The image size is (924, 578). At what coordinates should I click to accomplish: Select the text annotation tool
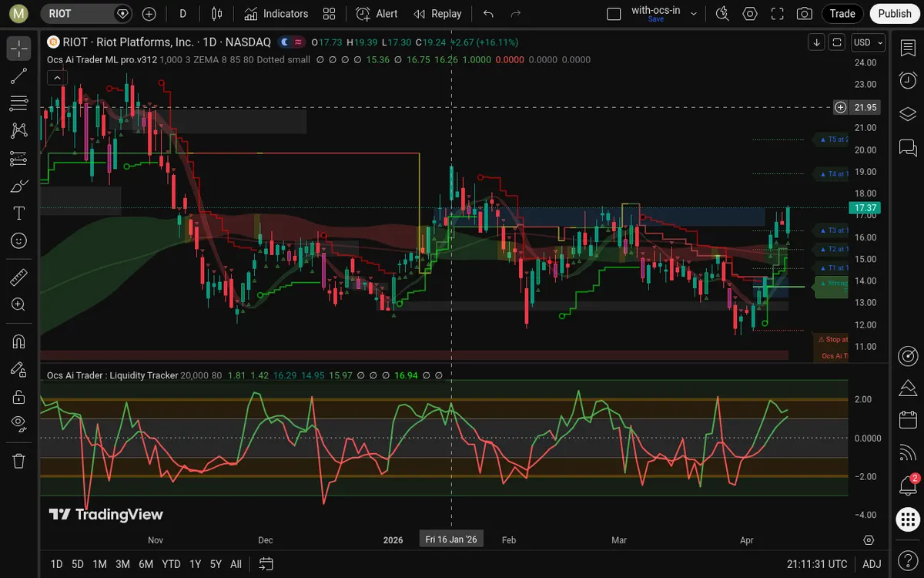(x=19, y=213)
